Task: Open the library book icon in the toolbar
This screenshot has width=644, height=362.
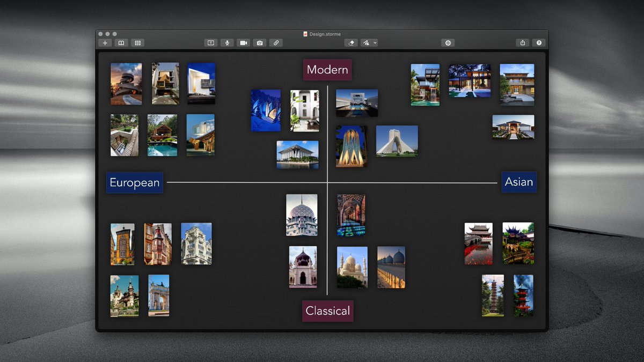Action: tap(121, 42)
